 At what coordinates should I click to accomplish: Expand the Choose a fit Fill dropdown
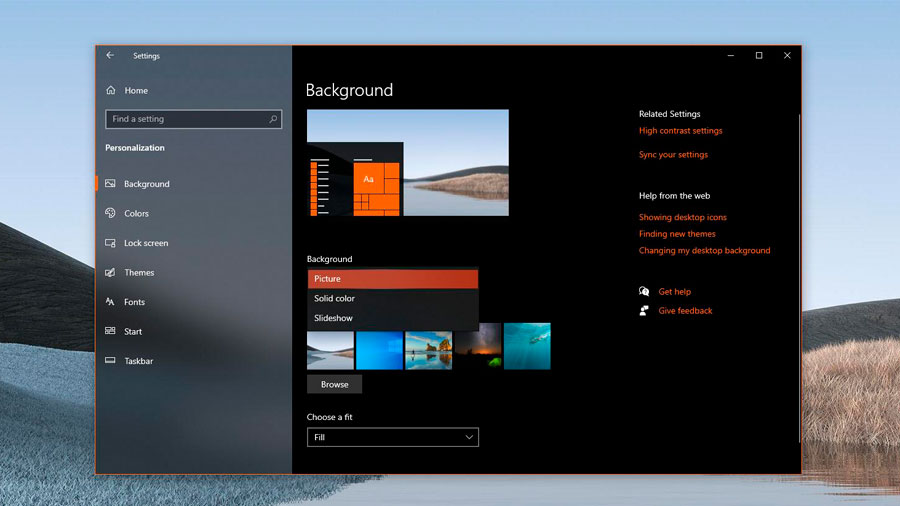coord(393,437)
